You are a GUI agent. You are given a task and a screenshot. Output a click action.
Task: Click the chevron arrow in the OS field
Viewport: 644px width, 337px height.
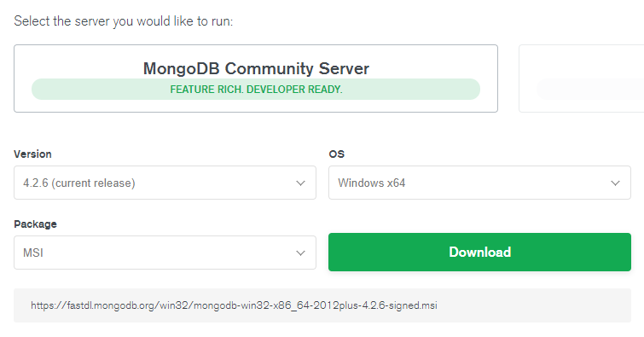615,183
